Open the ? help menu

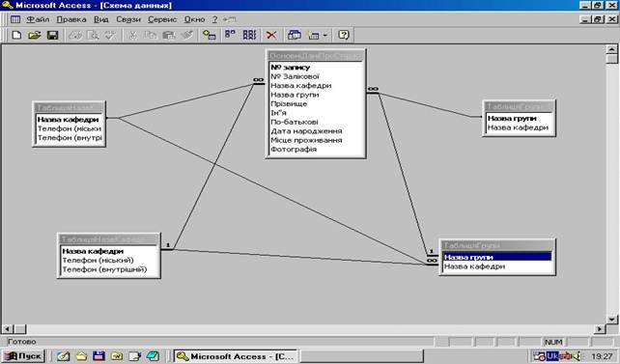(x=214, y=19)
